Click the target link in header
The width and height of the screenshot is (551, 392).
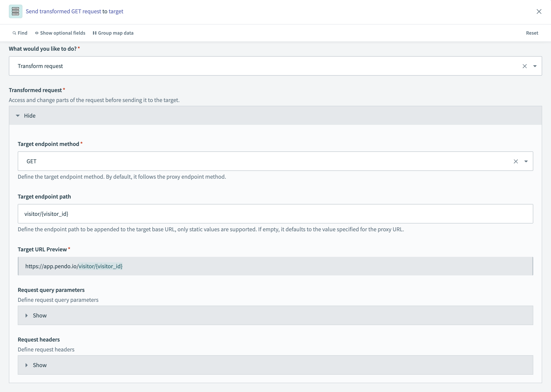pos(116,11)
